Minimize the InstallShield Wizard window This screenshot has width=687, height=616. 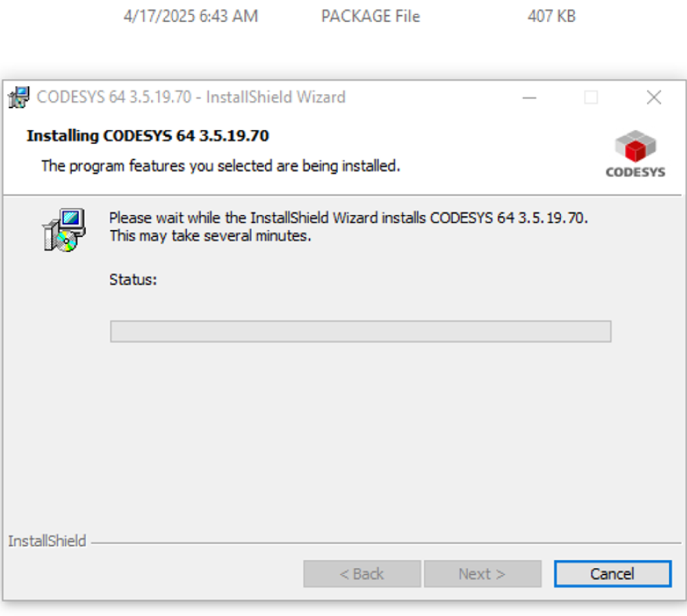[x=529, y=98]
